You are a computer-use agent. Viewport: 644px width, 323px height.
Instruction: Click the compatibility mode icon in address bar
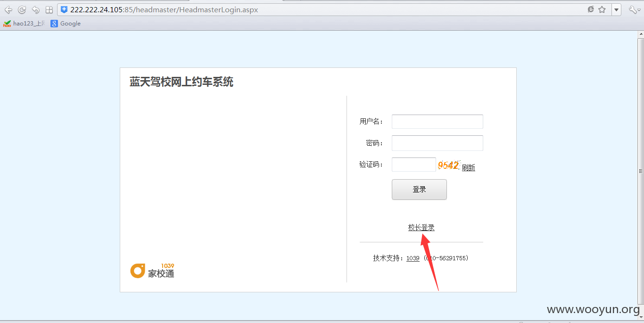(x=591, y=9)
